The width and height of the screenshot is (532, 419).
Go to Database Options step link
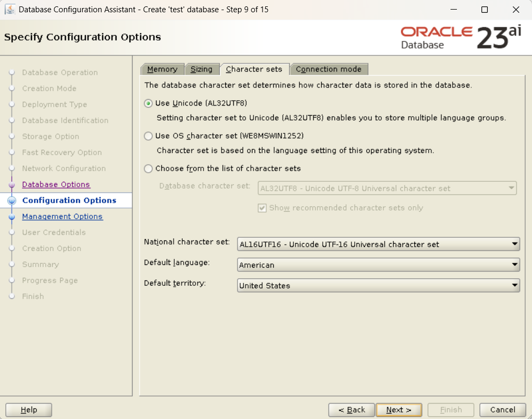click(x=56, y=184)
